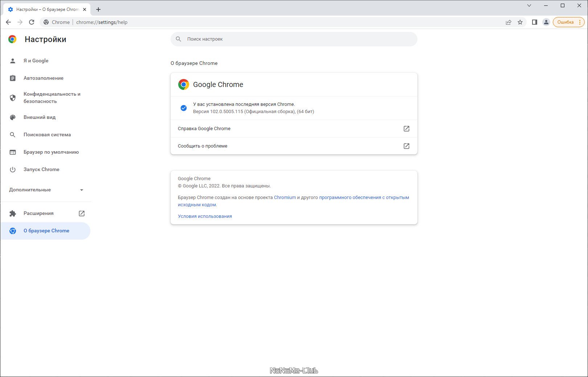Open the profile avatar icon
588x377 pixels.
546,22
